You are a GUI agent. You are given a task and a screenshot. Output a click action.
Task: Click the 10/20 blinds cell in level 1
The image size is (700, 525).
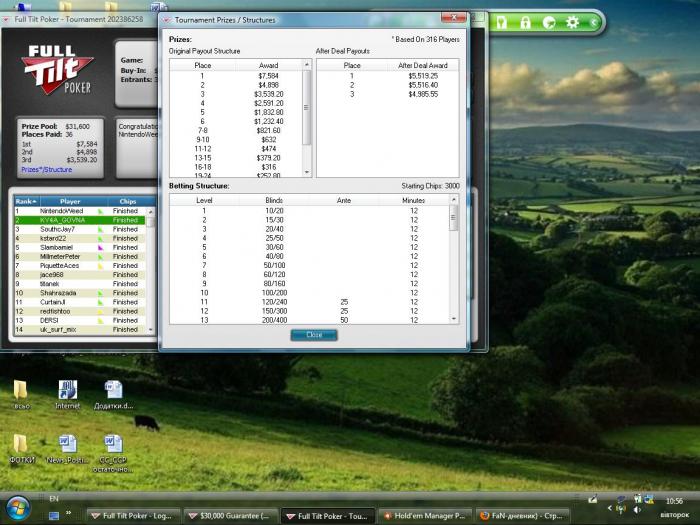coord(274,211)
